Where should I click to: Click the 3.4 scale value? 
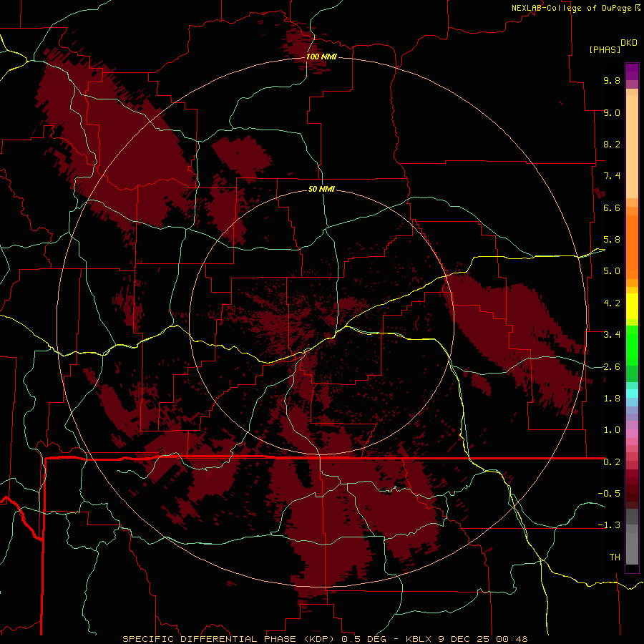[612, 335]
